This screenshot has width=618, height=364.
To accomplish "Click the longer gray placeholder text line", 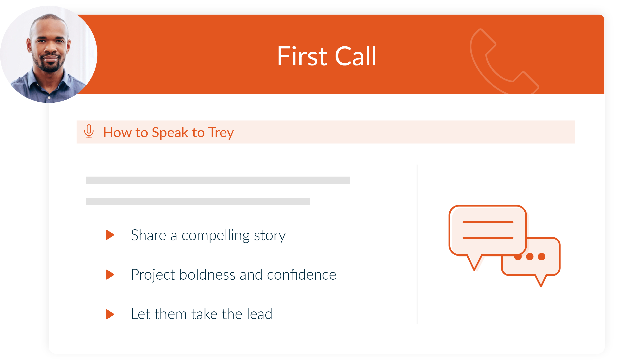I will tap(218, 180).
